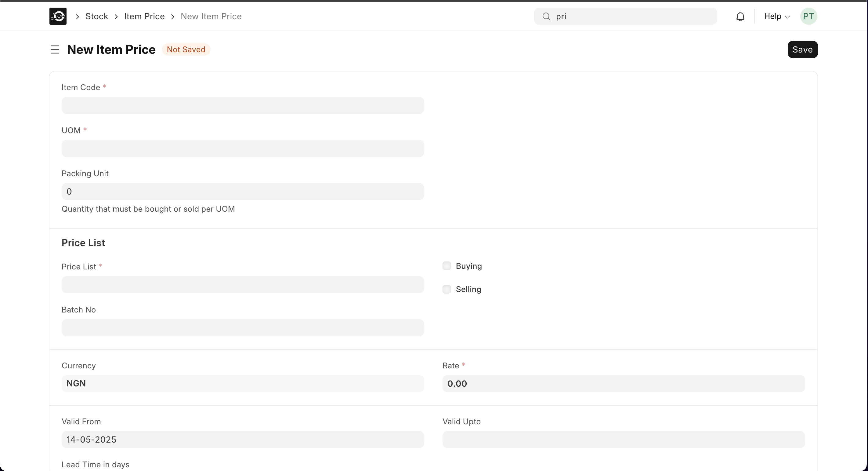Screen dimensions: 868x471
Task: Open the Price List selection field
Action: pyautogui.click(x=242, y=285)
